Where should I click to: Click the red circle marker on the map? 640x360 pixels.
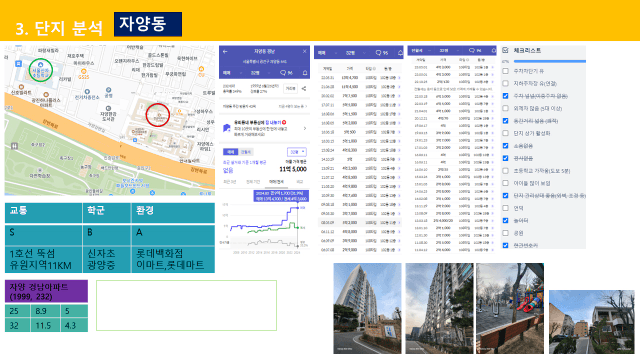[158, 115]
